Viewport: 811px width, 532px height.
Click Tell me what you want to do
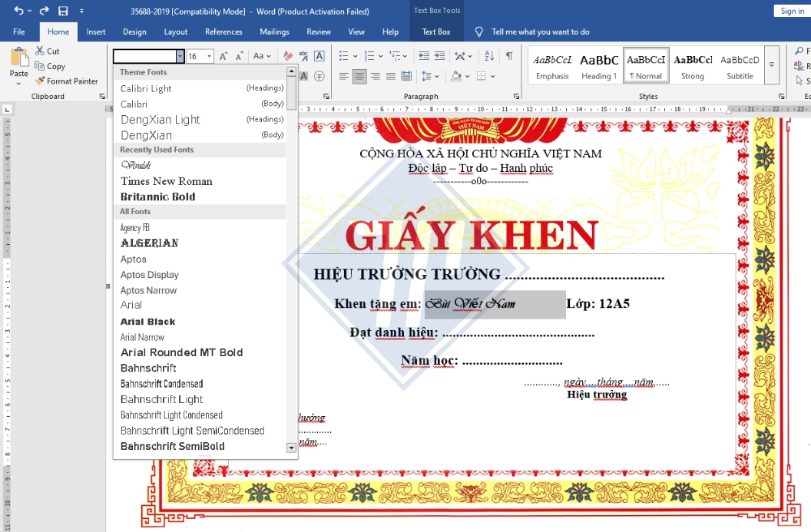pyautogui.click(x=541, y=32)
